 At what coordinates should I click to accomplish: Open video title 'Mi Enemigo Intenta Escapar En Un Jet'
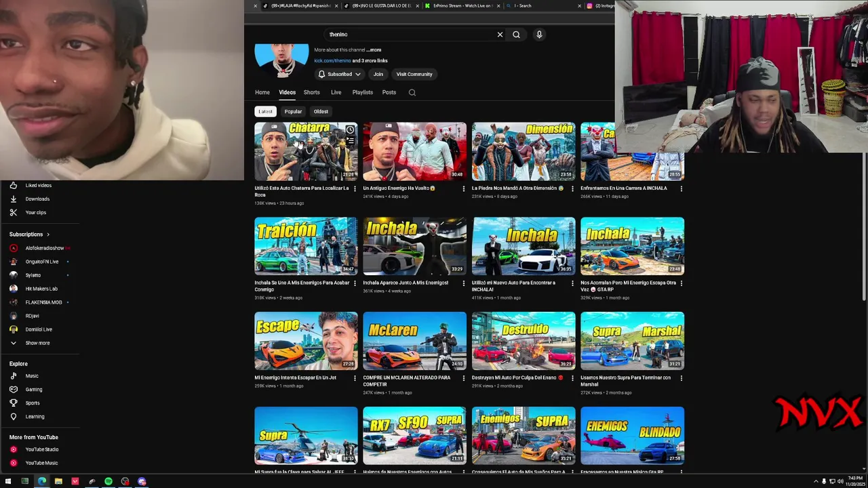(296, 378)
